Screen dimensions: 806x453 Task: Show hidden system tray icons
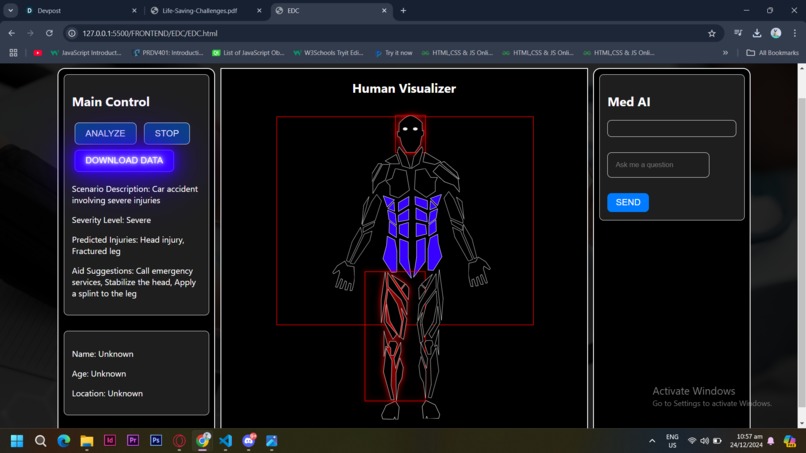click(x=652, y=441)
